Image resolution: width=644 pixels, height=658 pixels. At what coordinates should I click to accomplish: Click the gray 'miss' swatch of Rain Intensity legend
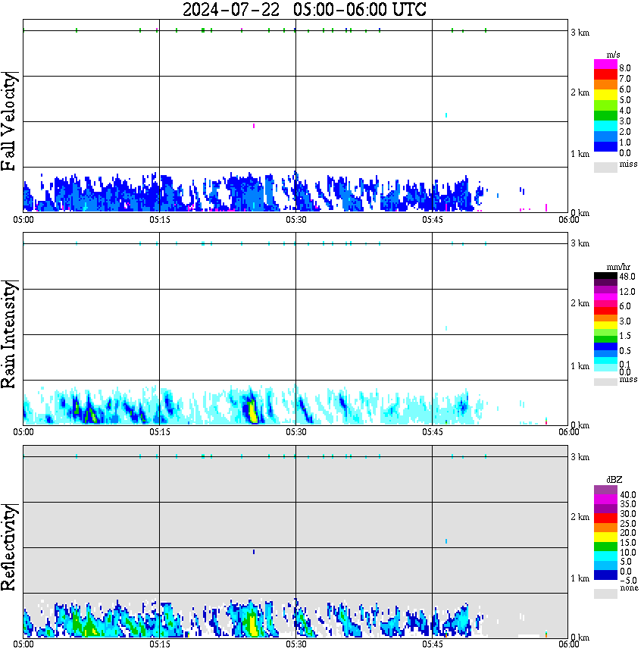pos(605,382)
